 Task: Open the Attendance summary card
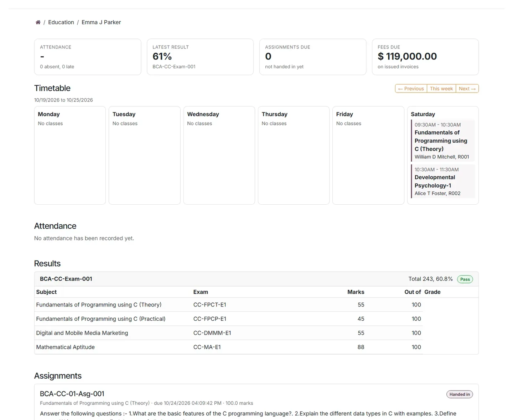88,57
